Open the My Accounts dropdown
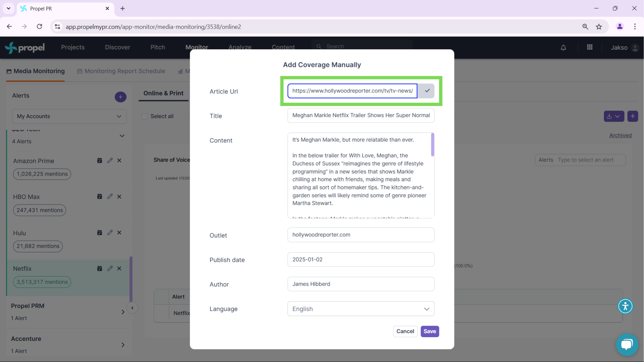 69,116
